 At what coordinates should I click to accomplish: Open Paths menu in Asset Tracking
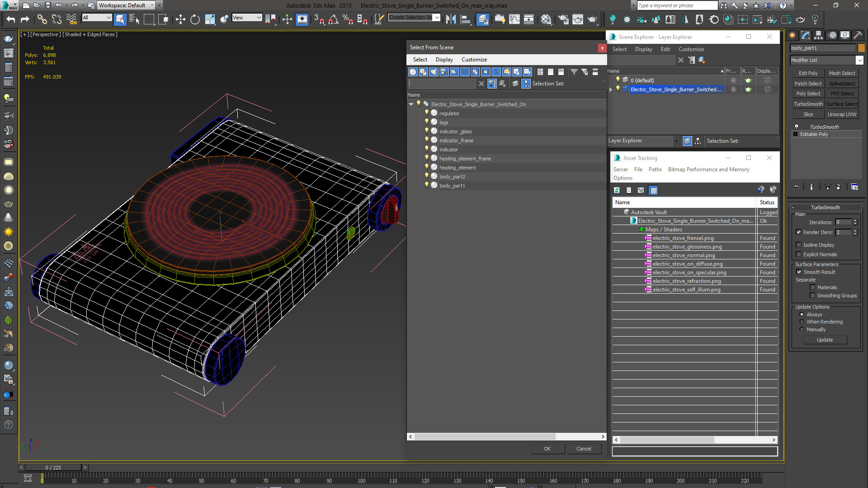655,169
